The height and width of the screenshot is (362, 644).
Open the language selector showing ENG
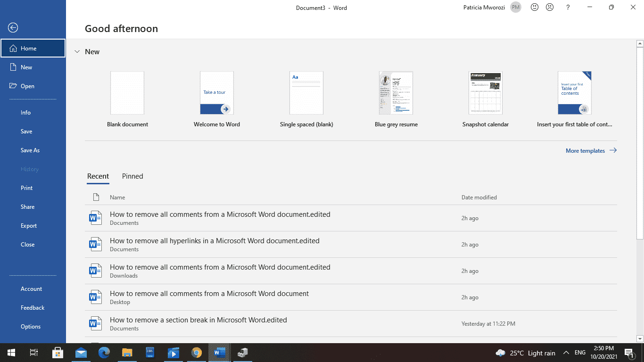click(579, 353)
